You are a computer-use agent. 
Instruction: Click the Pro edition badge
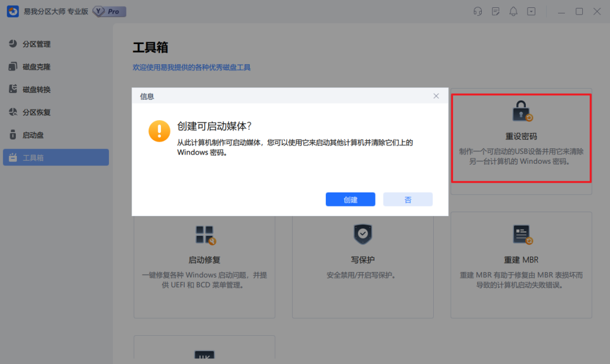[x=110, y=11]
